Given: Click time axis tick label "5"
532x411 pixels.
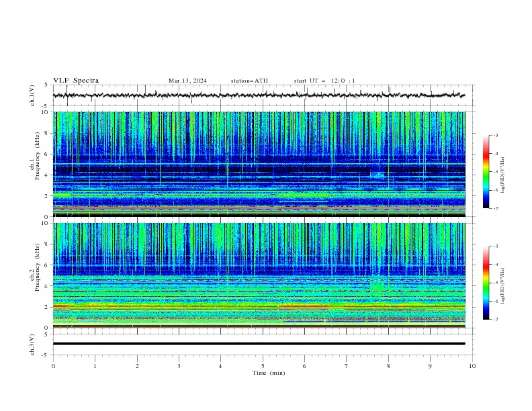Looking at the screenshot, I should (x=263, y=366).
